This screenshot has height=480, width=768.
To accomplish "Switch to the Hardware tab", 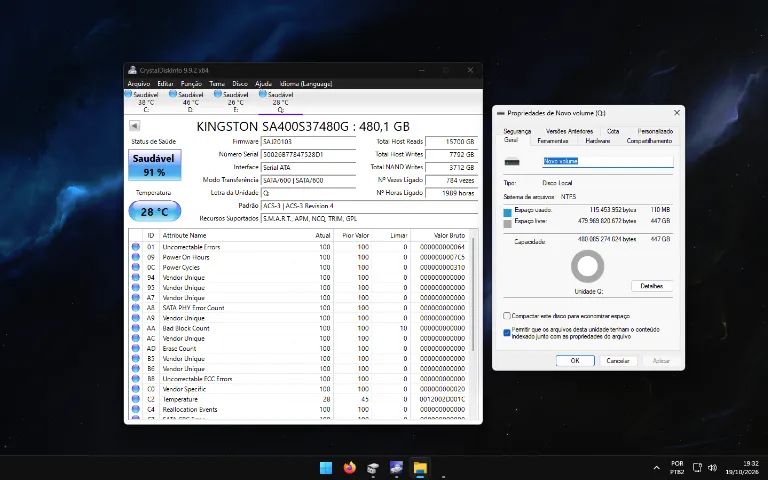I will 598,141.
